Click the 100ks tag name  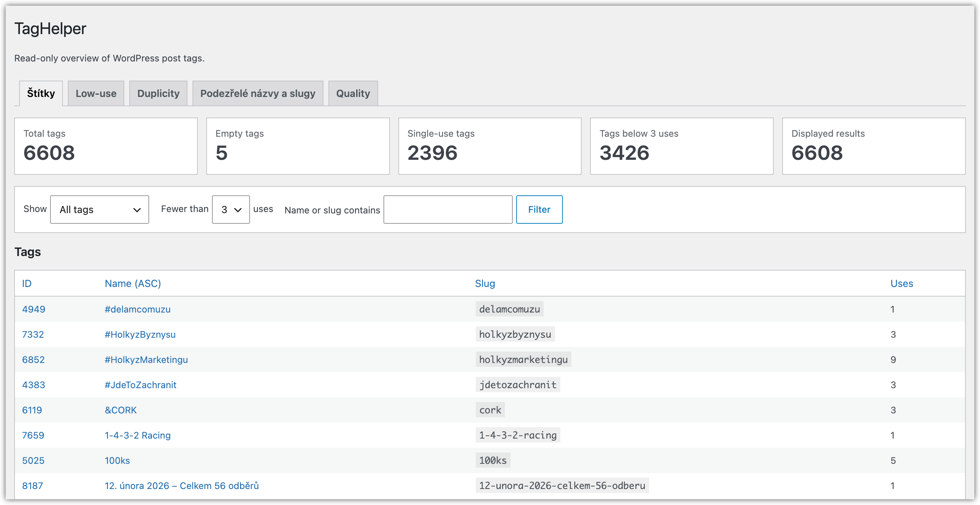pyautogui.click(x=117, y=461)
